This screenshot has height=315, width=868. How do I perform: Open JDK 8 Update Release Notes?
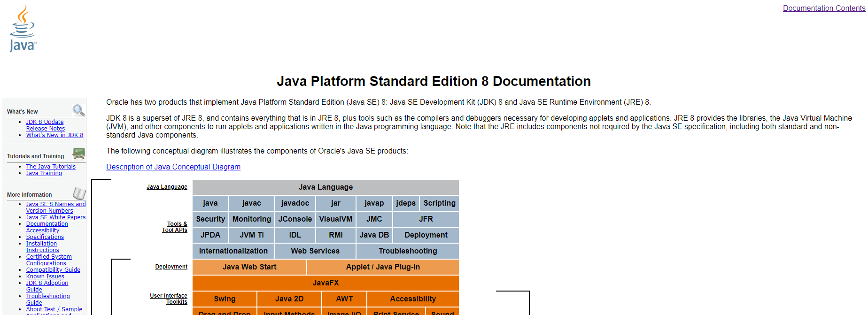tap(46, 125)
